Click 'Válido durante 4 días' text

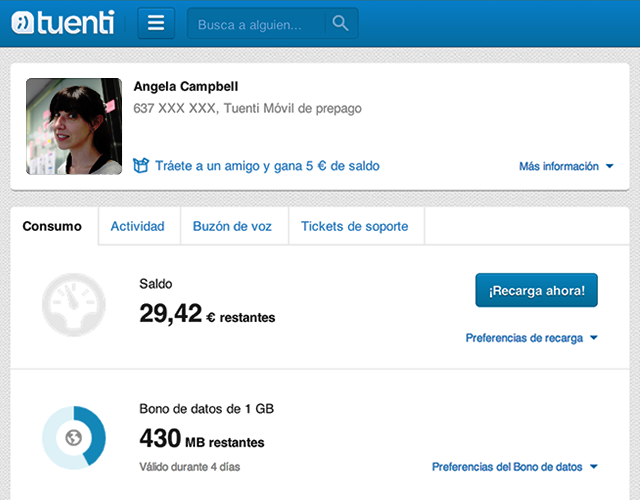tap(190, 467)
